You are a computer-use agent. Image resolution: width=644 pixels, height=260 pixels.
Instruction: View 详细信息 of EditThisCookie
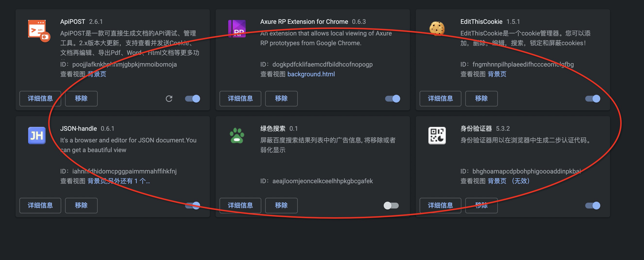(x=440, y=99)
